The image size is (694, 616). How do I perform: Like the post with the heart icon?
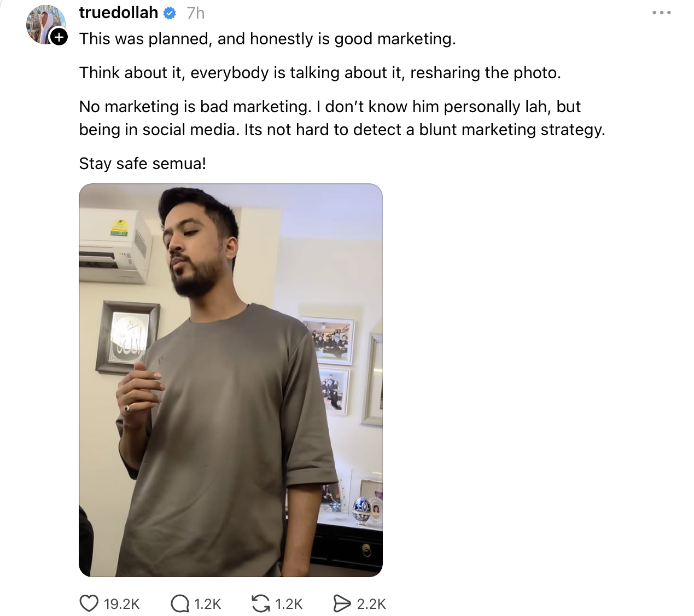tap(89, 603)
